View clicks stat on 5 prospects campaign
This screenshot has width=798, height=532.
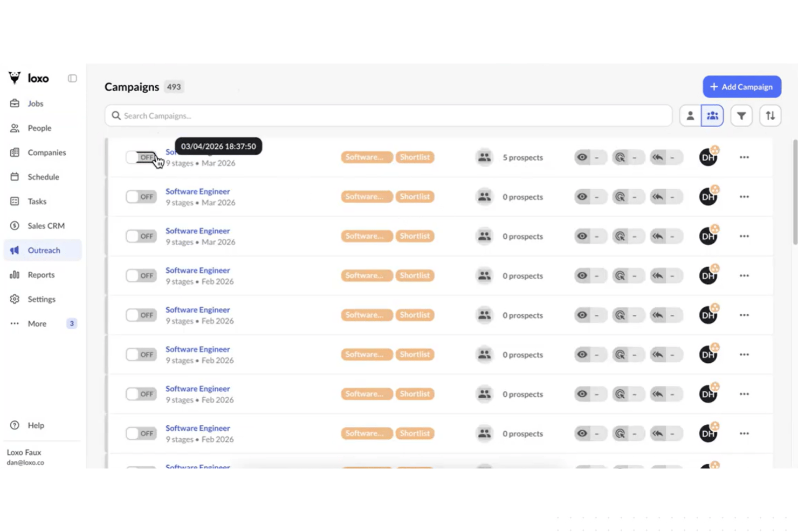(628, 157)
